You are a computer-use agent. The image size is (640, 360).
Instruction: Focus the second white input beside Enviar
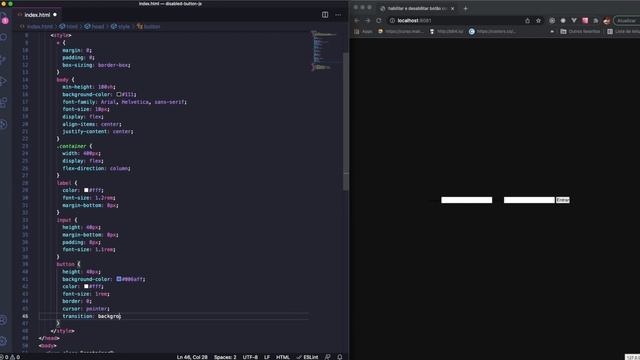pyautogui.click(x=529, y=200)
